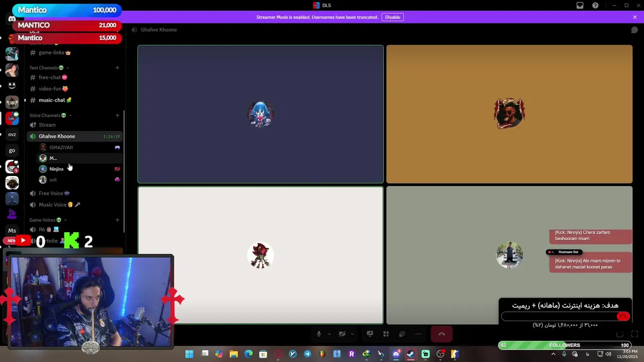The width and height of the screenshot is (644, 362).
Task: Focus the grey tile with person avatar
Action: pyautogui.click(x=509, y=255)
